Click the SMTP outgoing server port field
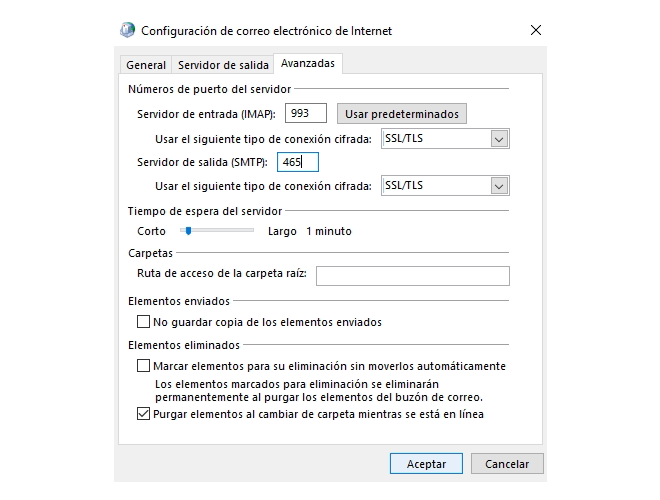660x500 pixels. [298, 162]
